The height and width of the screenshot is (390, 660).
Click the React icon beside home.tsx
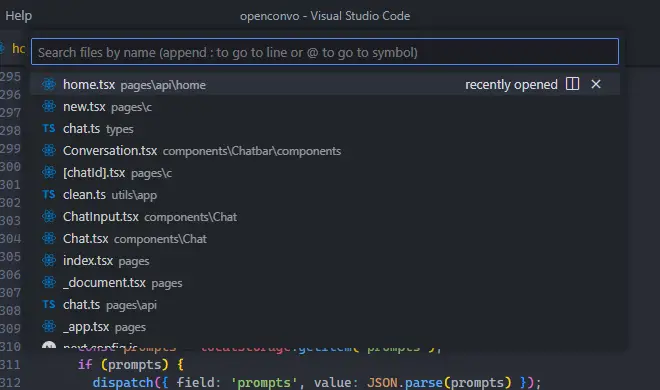click(49, 84)
